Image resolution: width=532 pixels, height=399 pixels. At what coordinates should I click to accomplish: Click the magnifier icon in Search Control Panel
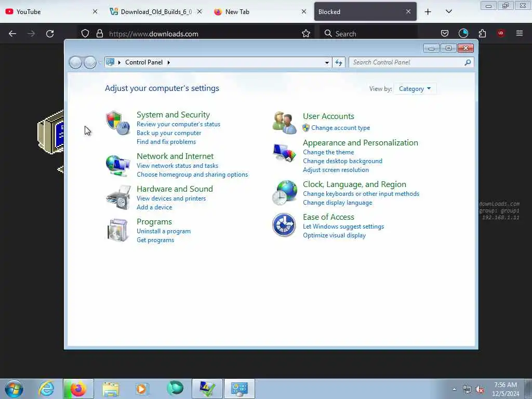468,62
